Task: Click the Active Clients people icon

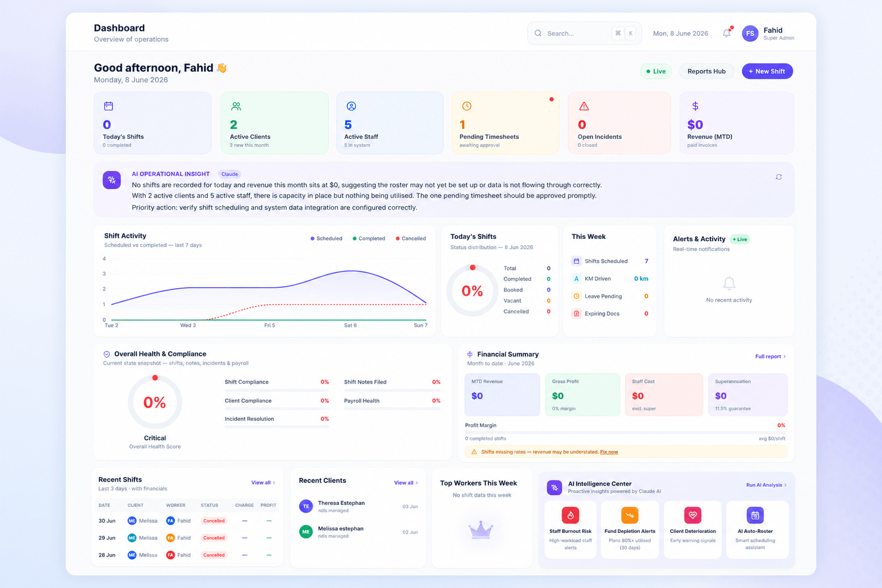Action: [x=236, y=106]
